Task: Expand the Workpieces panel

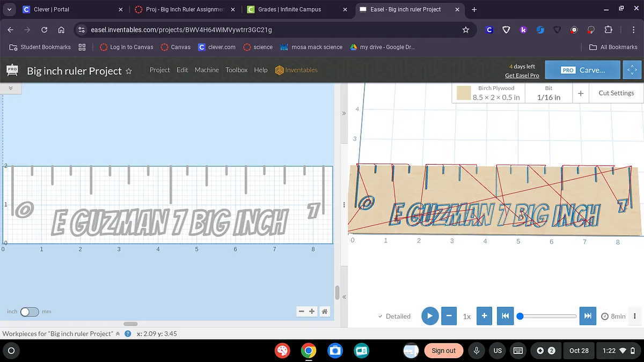Action: tap(118, 334)
